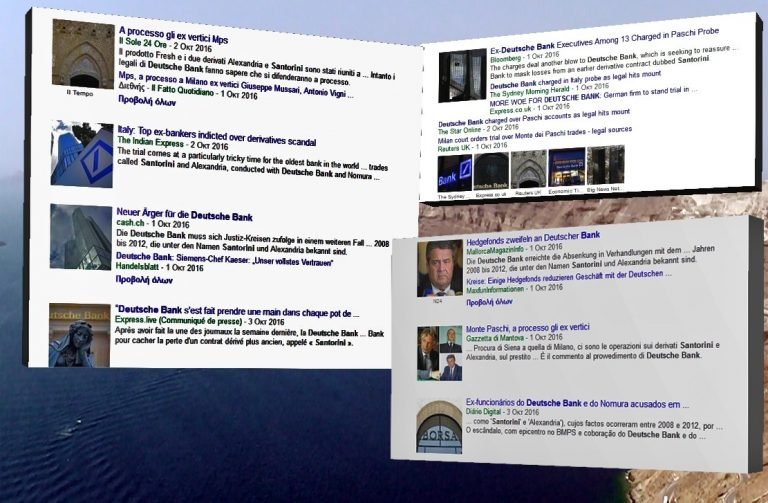Click Big News Network thumbnail in strip

[606, 165]
